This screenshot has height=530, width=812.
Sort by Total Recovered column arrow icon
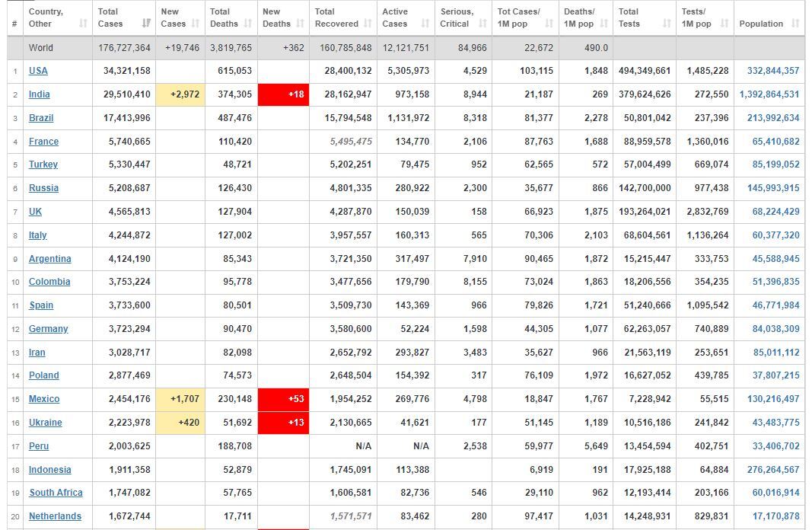point(368,24)
